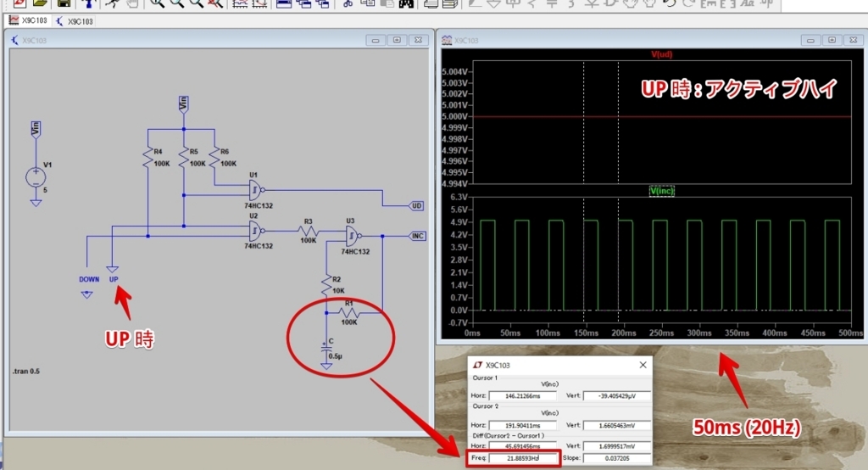Select capacitor C in the schematic
Image resolution: width=868 pixels, height=470 pixels.
click(x=326, y=350)
